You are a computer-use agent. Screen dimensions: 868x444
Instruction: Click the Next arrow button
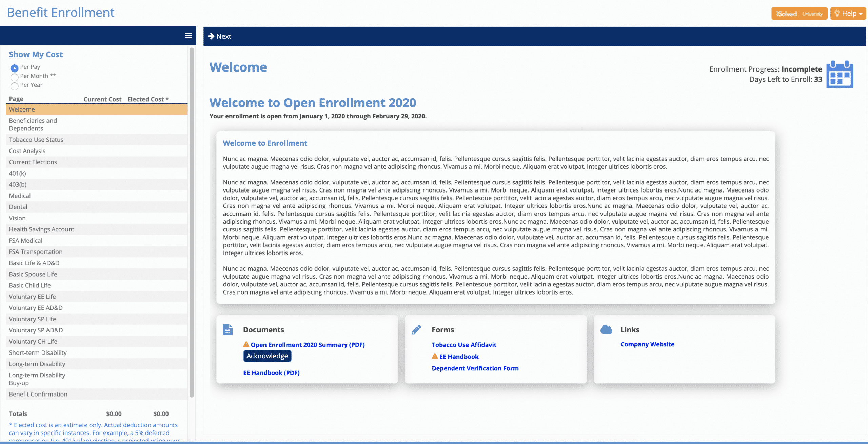pyautogui.click(x=220, y=36)
